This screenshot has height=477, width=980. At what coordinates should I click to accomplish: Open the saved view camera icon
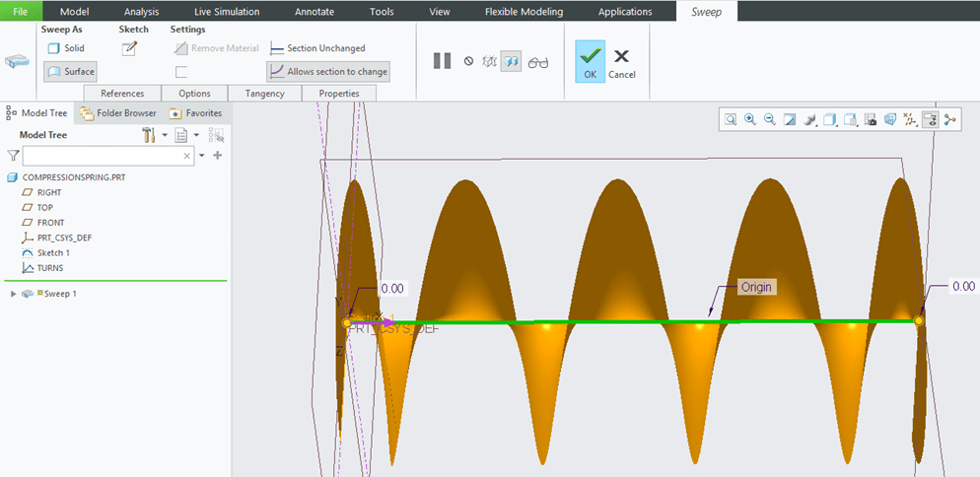tap(871, 119)
